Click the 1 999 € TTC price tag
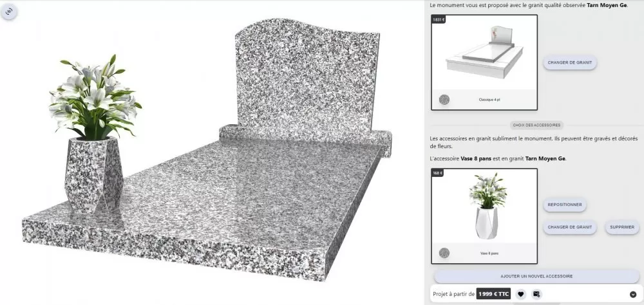This screenshot has width=644, height=305. click(494, 294)
